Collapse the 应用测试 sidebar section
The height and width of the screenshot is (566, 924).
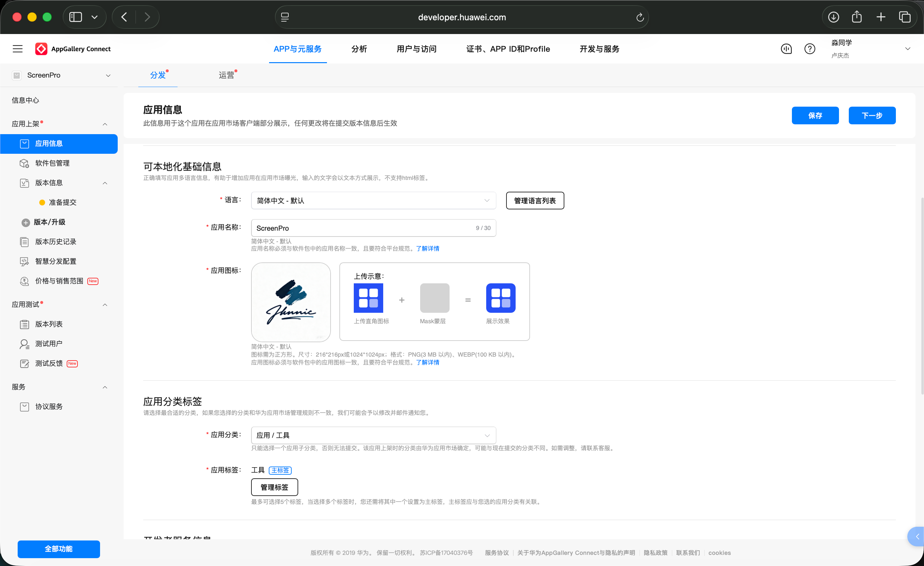tap(105, 305)
